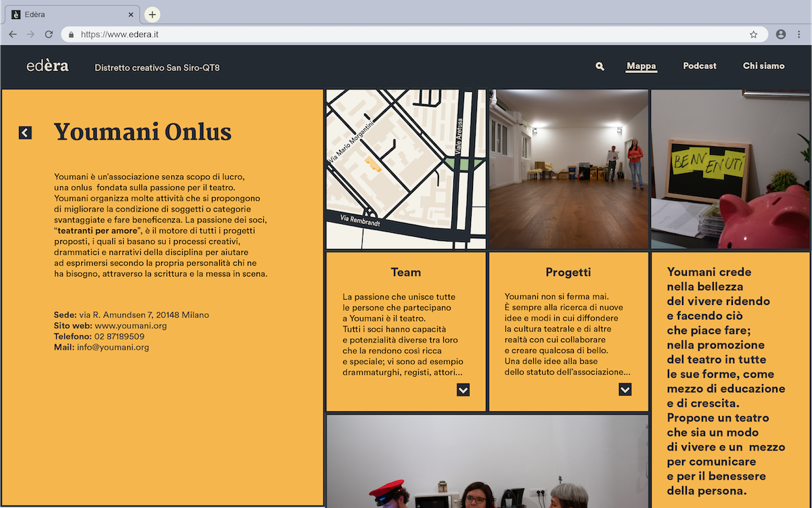Click the Progetti card heading
Screen dimensions: 812x508
(568, 273)
